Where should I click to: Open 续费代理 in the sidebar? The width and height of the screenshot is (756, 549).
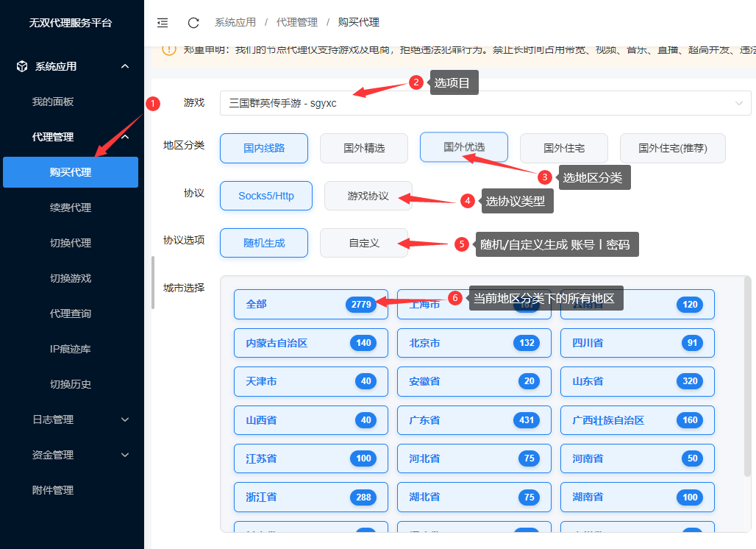71,208
